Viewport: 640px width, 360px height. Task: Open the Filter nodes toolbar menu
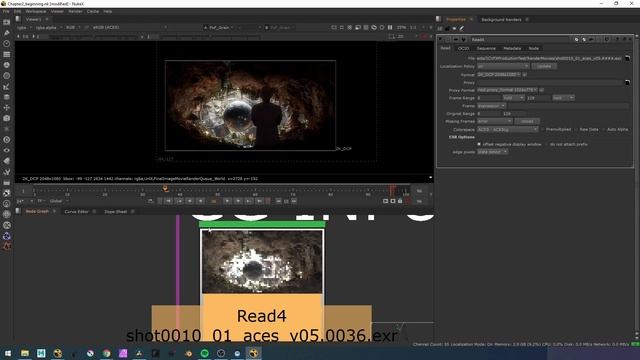[x=7, y=76]
